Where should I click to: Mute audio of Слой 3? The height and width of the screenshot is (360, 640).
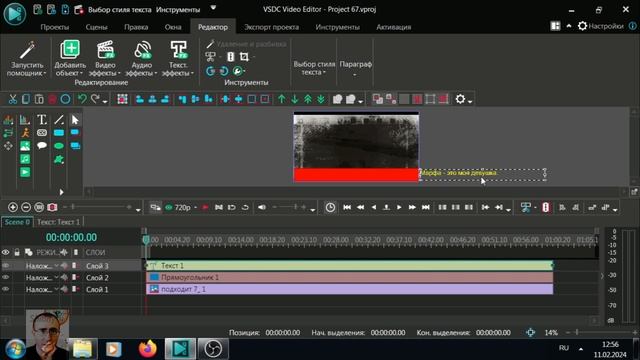(x=64, y=266)
